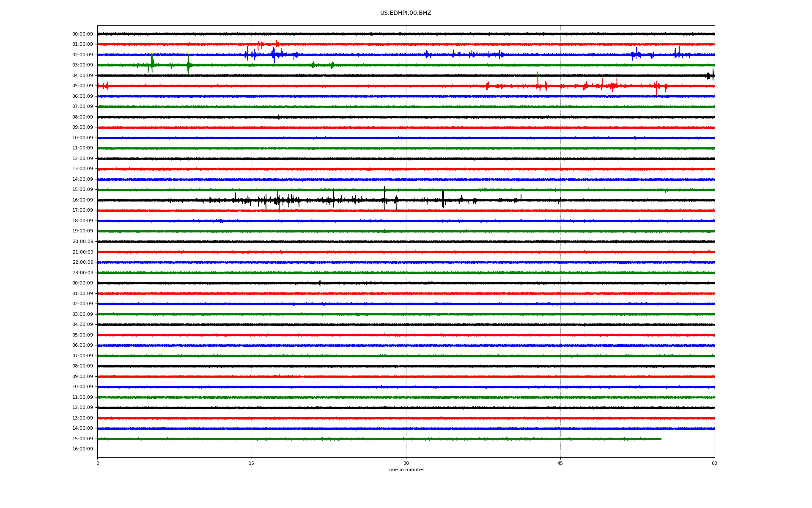The width and height of the screenshot is (812, 508).
Task: Click the first 08:00:09 trace label
Action: [x=82, y=117]
